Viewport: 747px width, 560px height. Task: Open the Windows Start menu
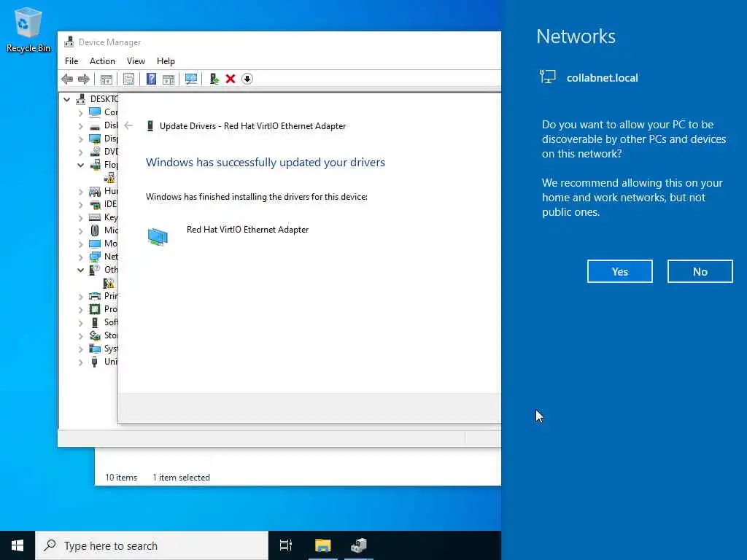pyautogui.click(x=18, y=545)
